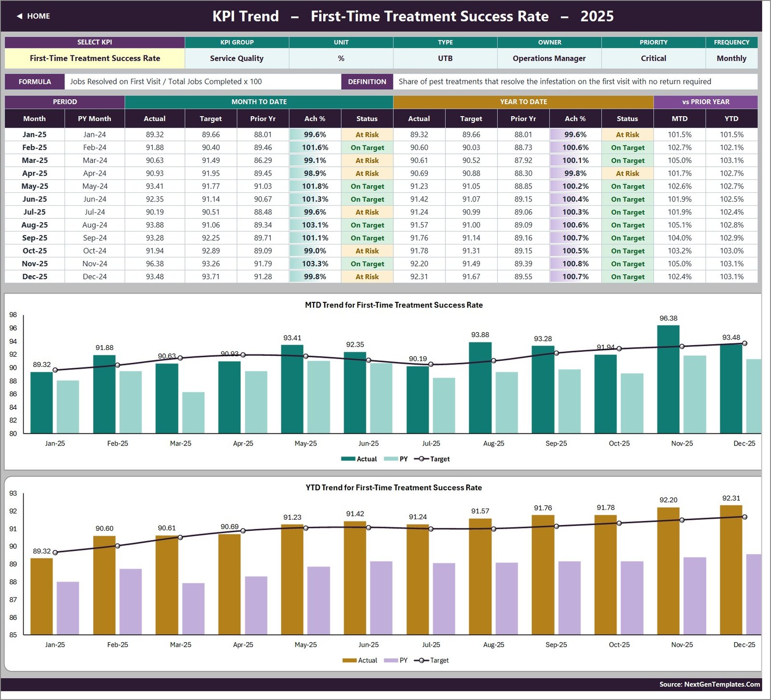
Task: Click the Critical priority value
Action: tap(653, 58)
